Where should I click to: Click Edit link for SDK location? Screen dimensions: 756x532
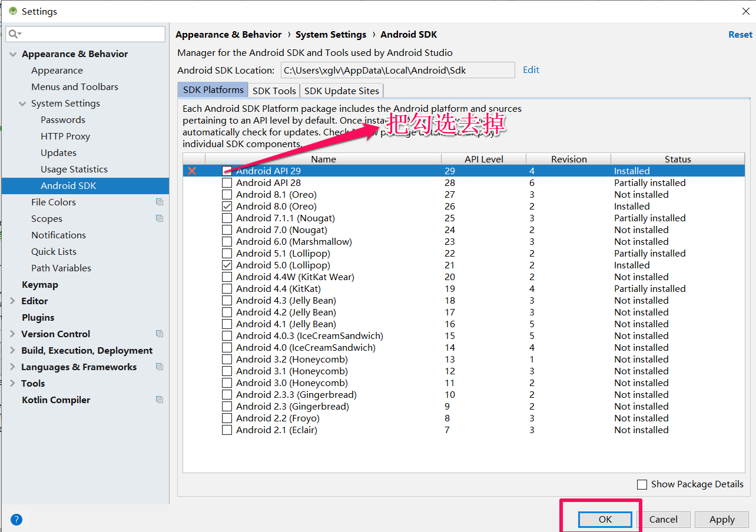[531, 69]
